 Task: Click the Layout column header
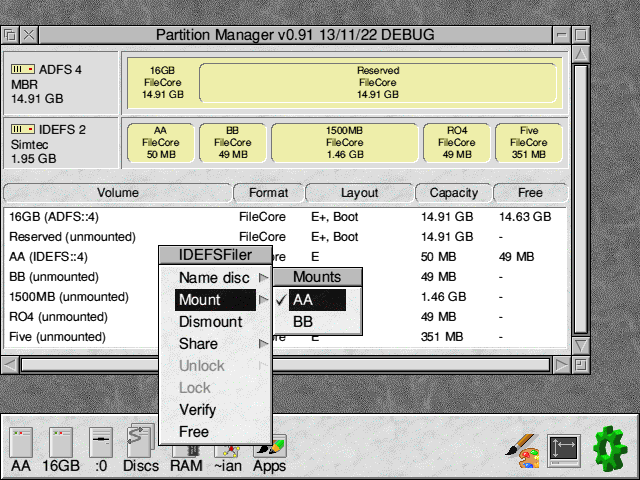pyautogui.click(x=360, y=193)
